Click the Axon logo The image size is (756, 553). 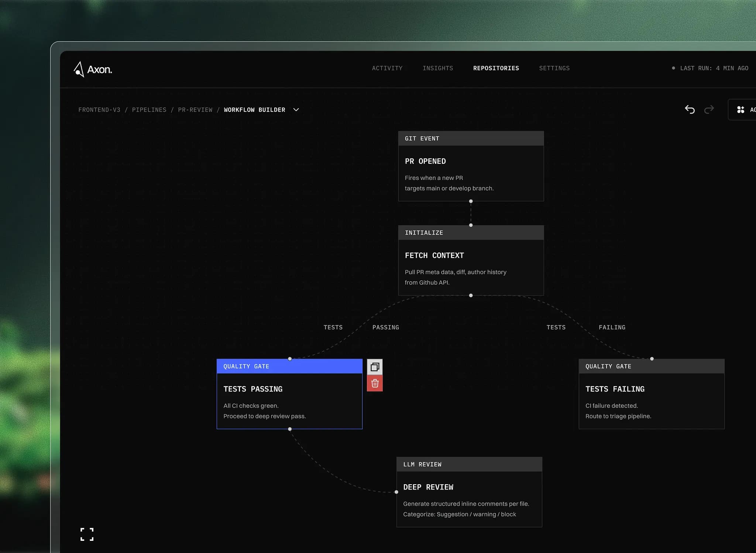point(93,69)
